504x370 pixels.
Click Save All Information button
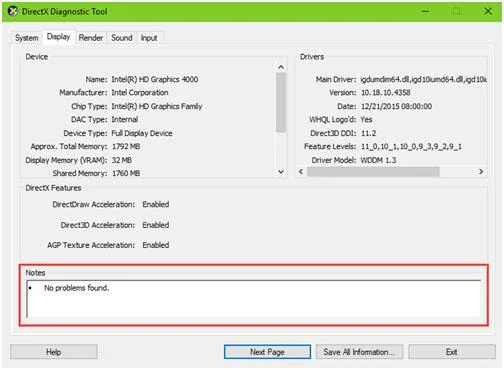click(x=359, y=352)
